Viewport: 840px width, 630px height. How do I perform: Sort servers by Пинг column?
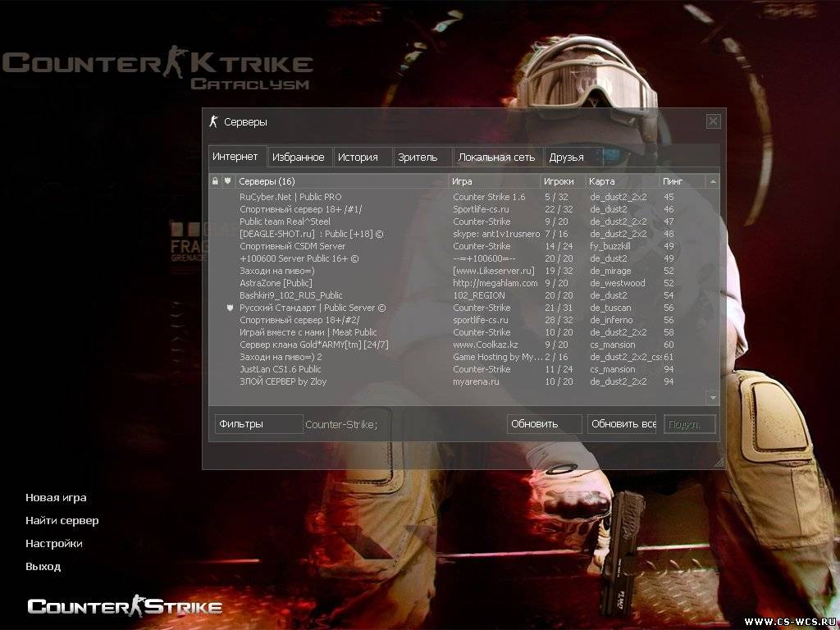pyautogui.click(x=682, y=181)
